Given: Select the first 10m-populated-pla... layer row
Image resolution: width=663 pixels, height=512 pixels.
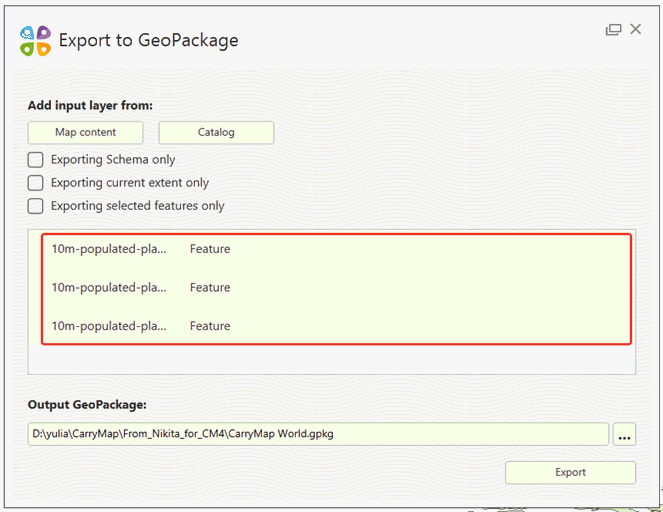Looking at the screenshot, I should point(336,249).
